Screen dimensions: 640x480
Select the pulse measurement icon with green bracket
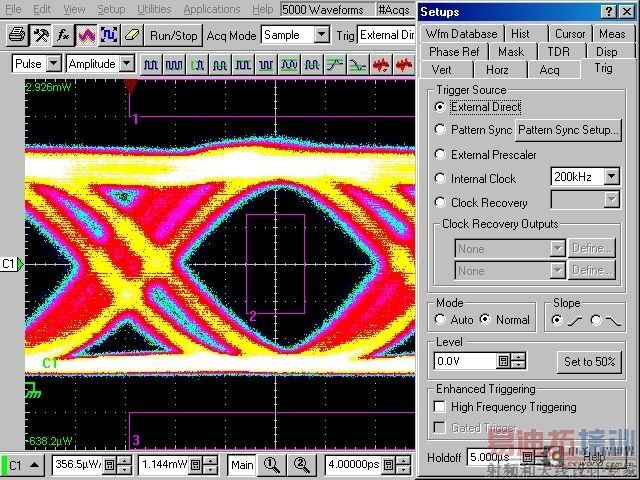click(197, 65)
